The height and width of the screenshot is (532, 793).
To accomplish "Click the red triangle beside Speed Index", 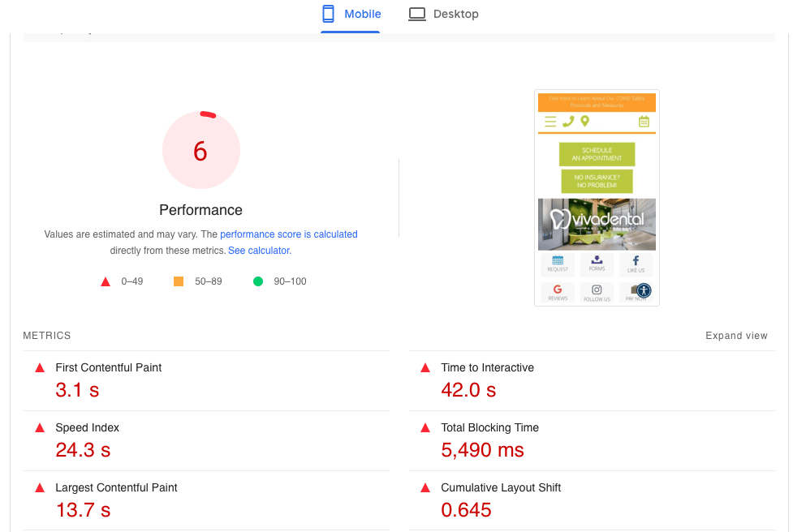I will coord(40,428).
